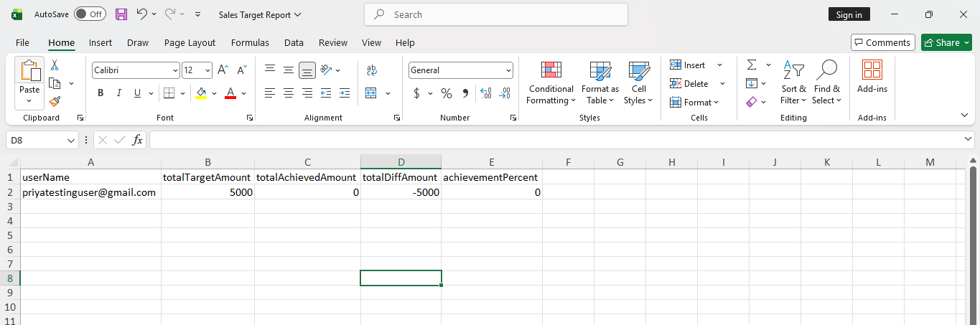The height and width of the screenshot is (325, 980).
Task: Decrease the cell indent
Action: coord(326,93)
